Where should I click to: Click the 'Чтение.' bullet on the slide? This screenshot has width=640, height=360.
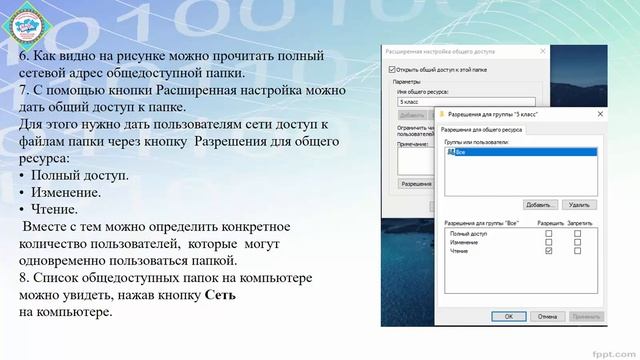pyautogui.click(x=54, y=209)
